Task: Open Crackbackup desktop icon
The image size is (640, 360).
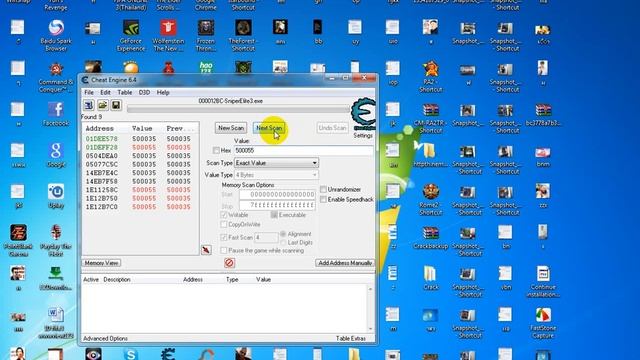Action: [431, 237]
